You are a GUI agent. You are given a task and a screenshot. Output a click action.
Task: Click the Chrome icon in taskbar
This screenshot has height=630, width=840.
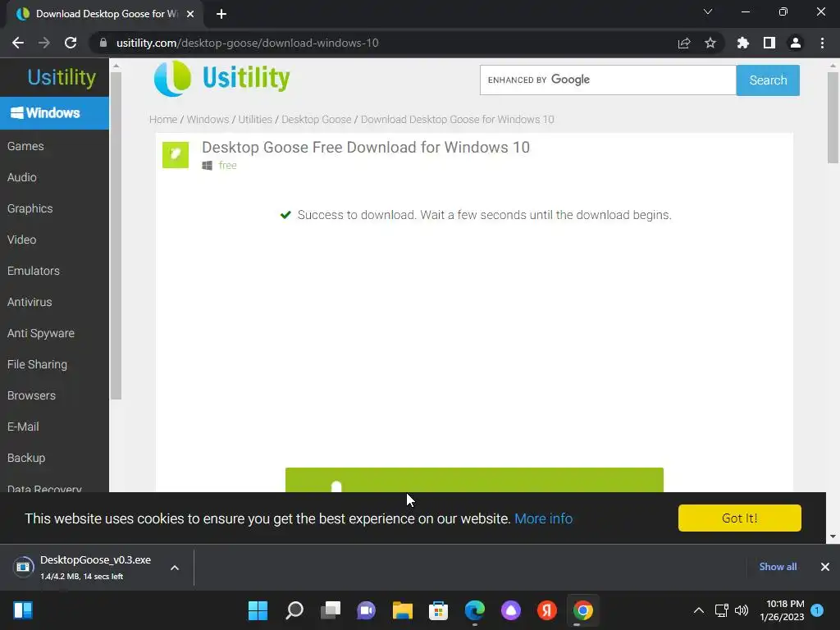(583, 610)
